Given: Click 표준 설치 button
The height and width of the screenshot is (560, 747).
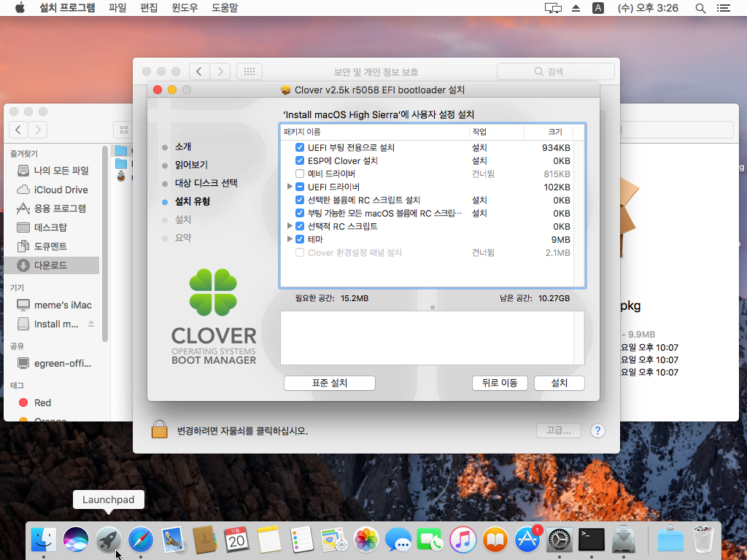Looking at the screenshot, I should [x=330, y=383].
